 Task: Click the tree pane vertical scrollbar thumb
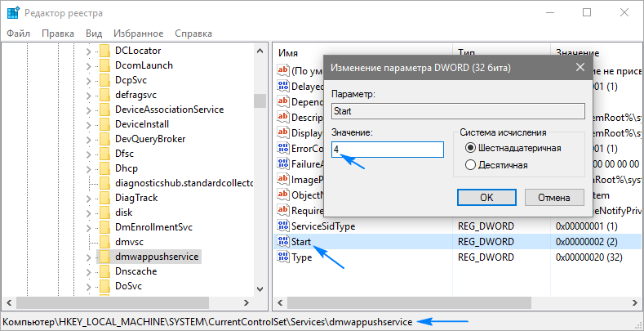coord(260,101)
